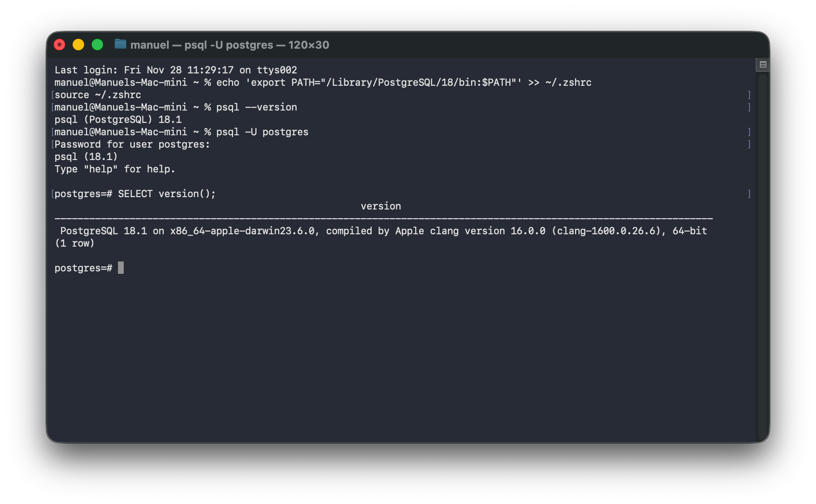Minimize the window with the yellow button
This screenshot has height=504, width=816.
click(x=78, y=45)
